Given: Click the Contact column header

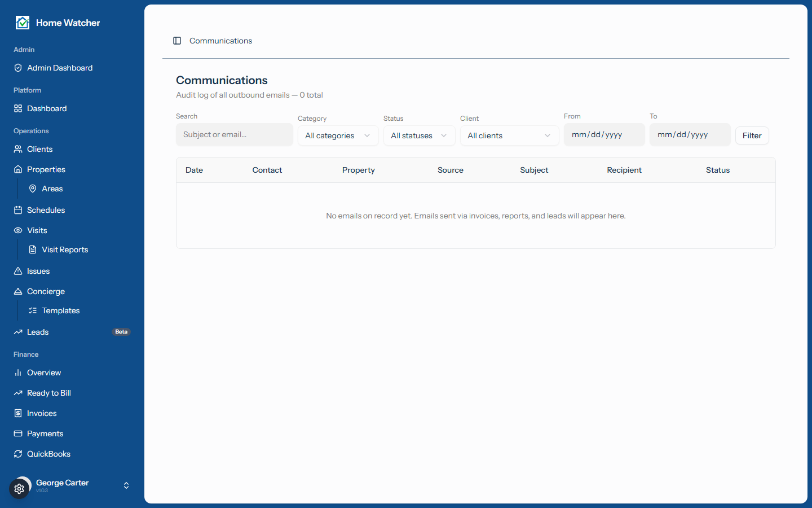Looking at the screenshot, I should click(x=267, y=170).
